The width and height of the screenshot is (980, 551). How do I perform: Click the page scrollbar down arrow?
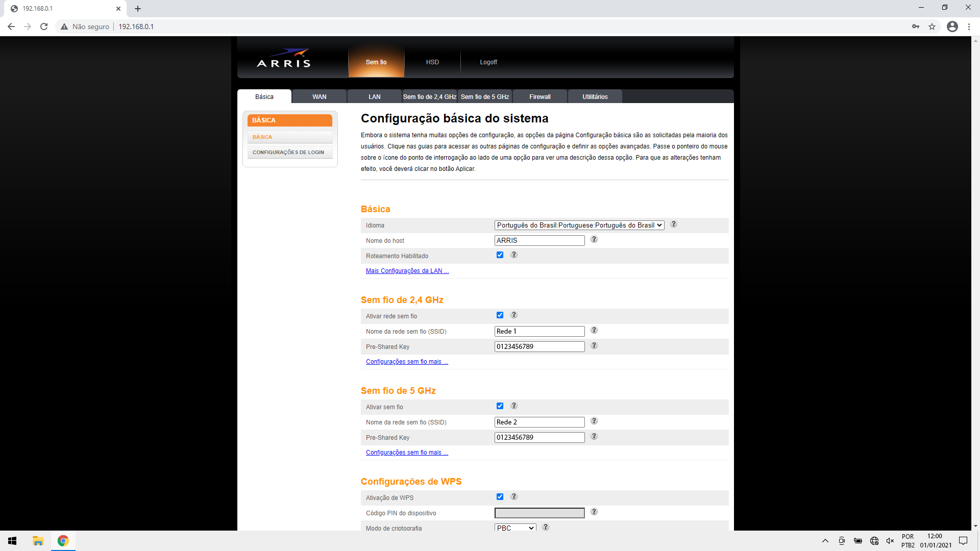(975, 526)
